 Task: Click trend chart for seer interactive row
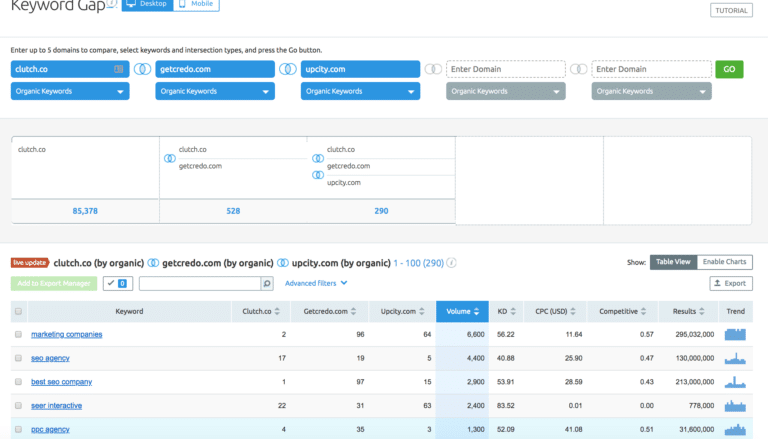pyautogui.click(x=735, y=406)
